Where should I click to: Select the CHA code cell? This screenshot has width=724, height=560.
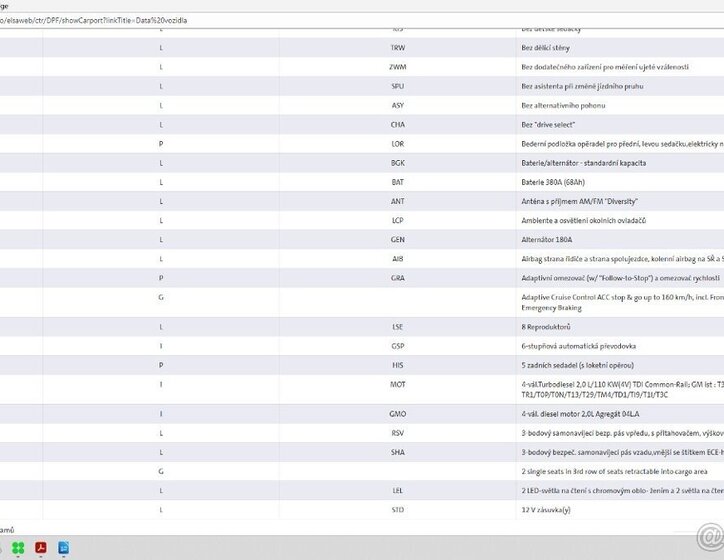coord(398,124)
